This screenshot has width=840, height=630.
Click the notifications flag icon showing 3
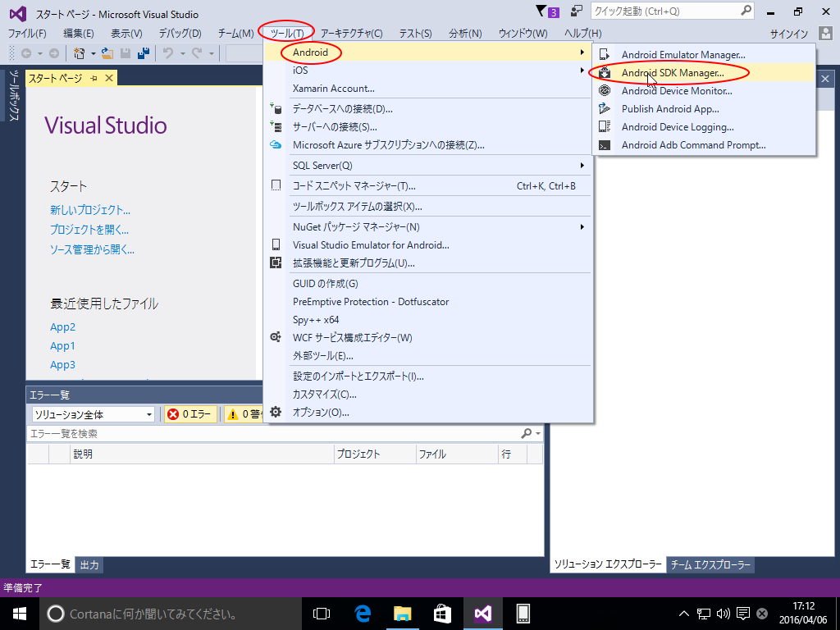coord(547,11)
